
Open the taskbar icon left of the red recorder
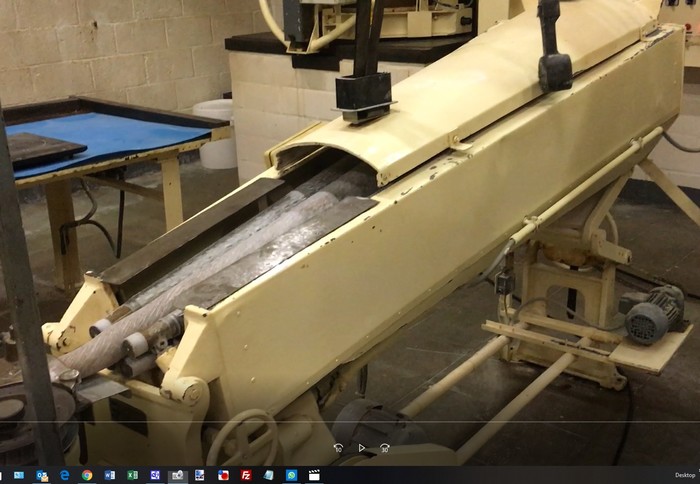200,476
